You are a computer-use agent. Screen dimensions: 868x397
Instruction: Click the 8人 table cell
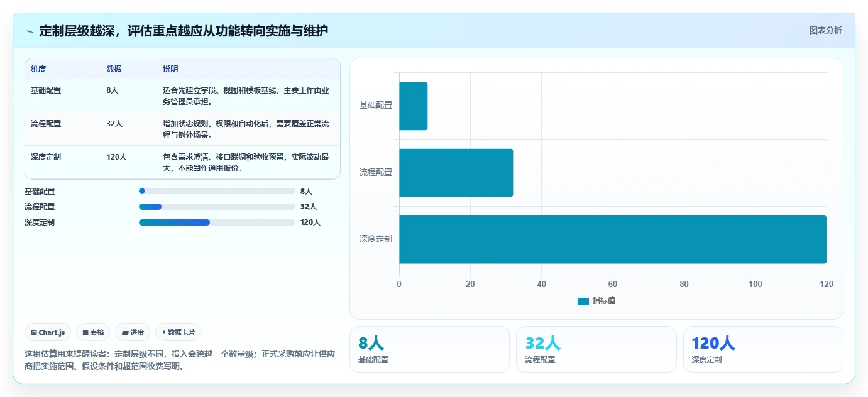coord(112,90)
